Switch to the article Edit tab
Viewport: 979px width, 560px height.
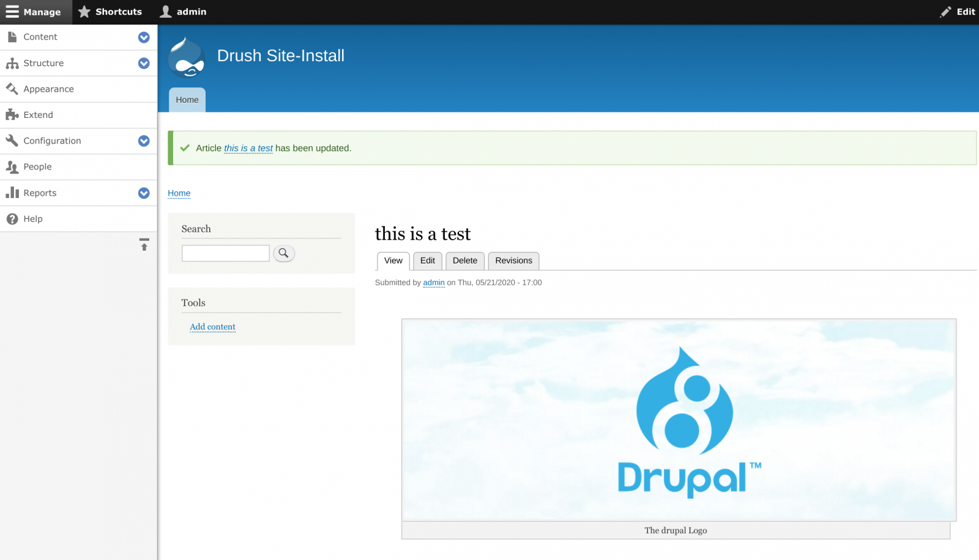(x=428, y=260)
